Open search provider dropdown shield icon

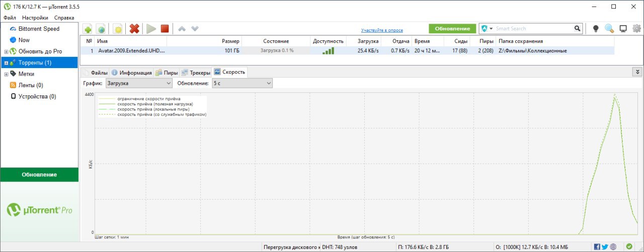point(487,29)
